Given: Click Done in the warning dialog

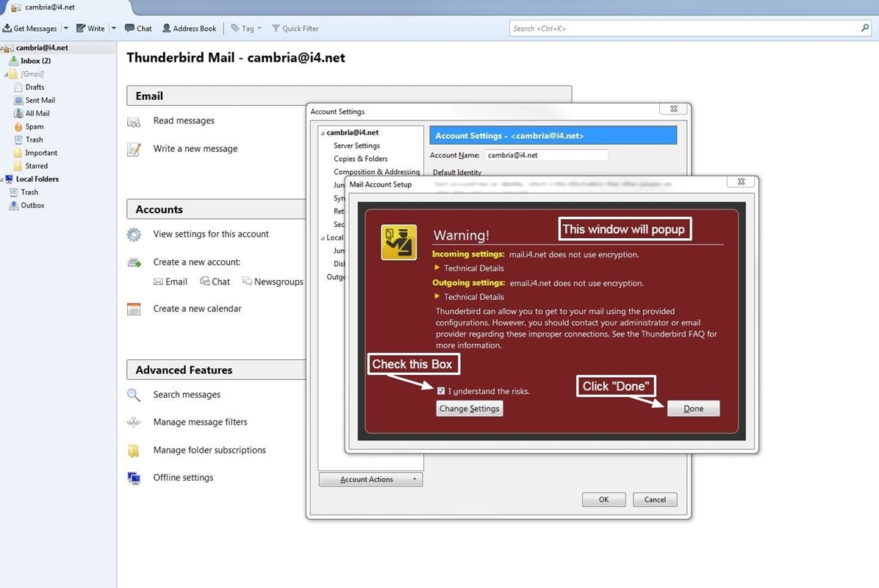Looking at the screenshot, I should 694,409.
